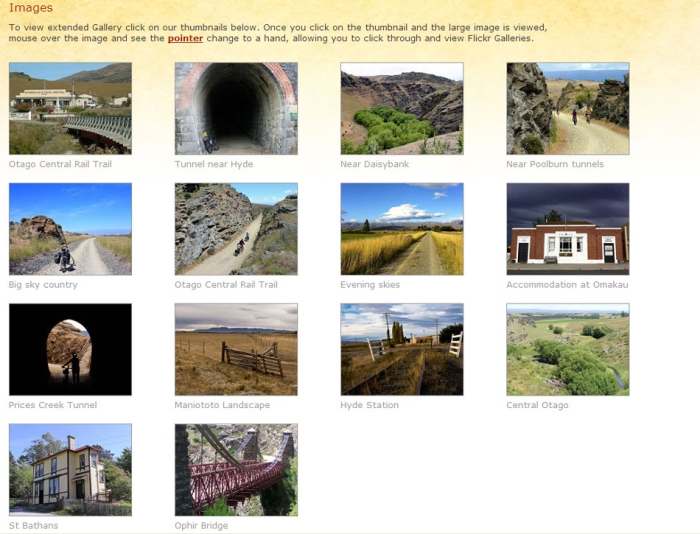View the Maniototo Landscape thumbnail
The image size is (700, 534).
236,350
